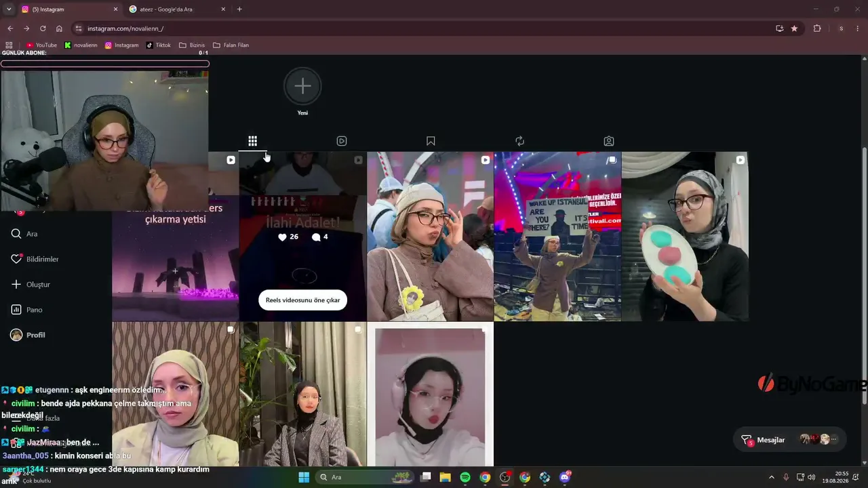
Task: Open the Tiktok bookmark
Action: [159, 45]
